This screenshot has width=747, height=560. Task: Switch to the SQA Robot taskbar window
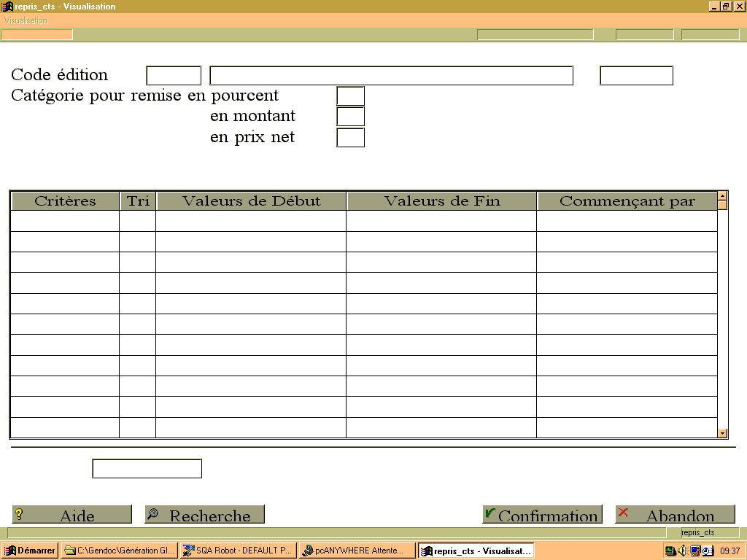239,551
